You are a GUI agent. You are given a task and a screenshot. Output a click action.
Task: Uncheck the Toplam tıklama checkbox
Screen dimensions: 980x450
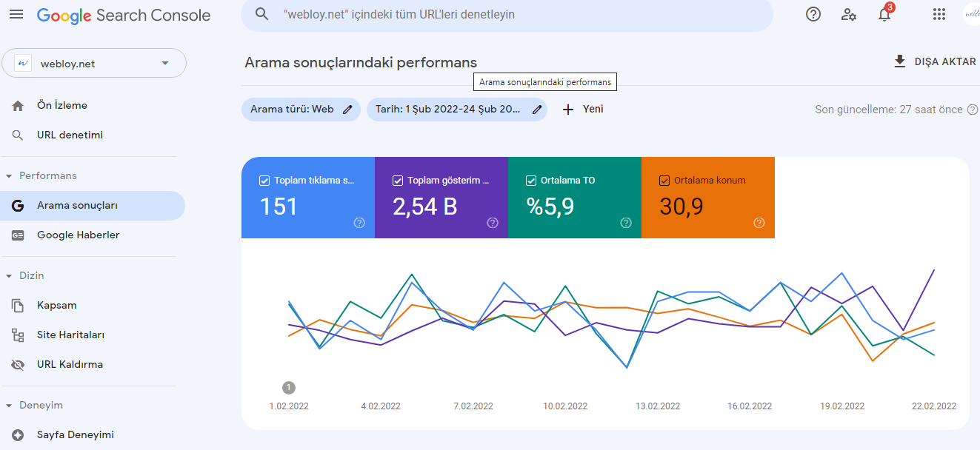pos(264,180)
